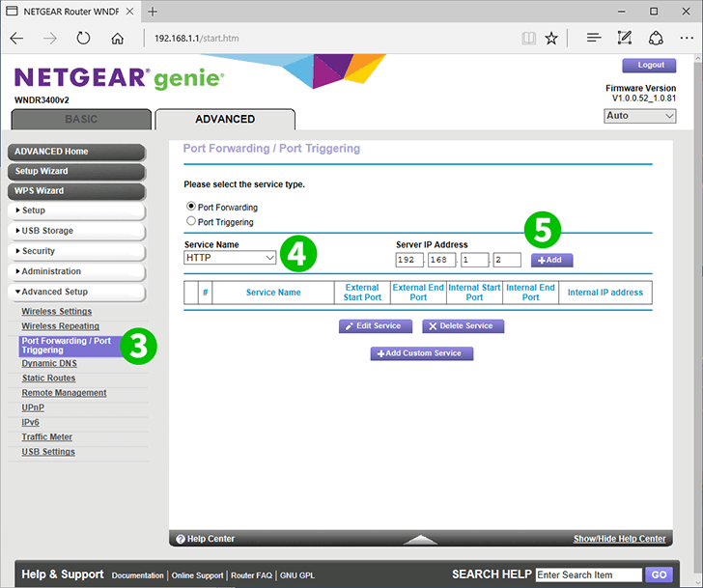The height and width of the screenshot is (588, 703).
Task: Click the +Add button
Action: tap(551, 261)
